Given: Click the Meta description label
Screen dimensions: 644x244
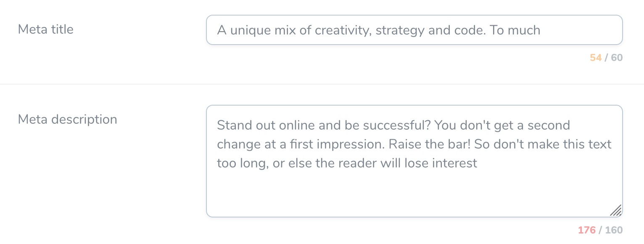Looking at the screenshot, I should click(67, 119).
